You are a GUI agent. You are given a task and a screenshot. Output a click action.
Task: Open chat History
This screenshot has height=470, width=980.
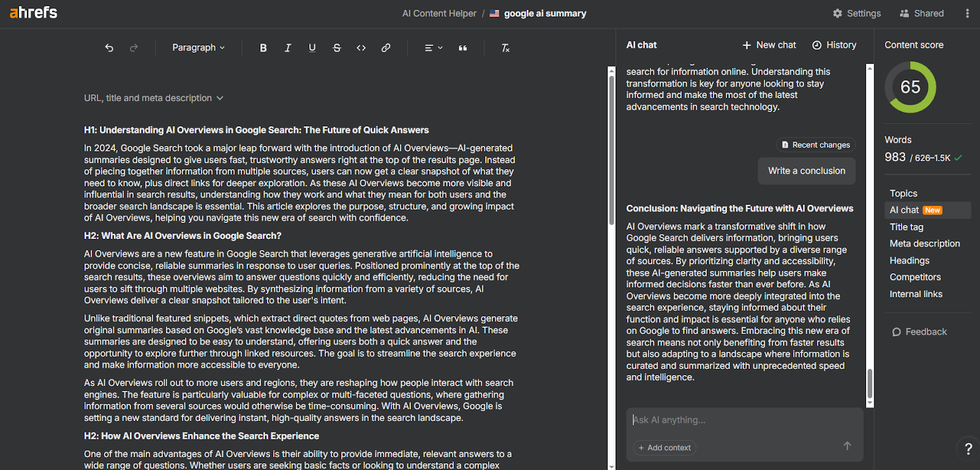(834, 45)
